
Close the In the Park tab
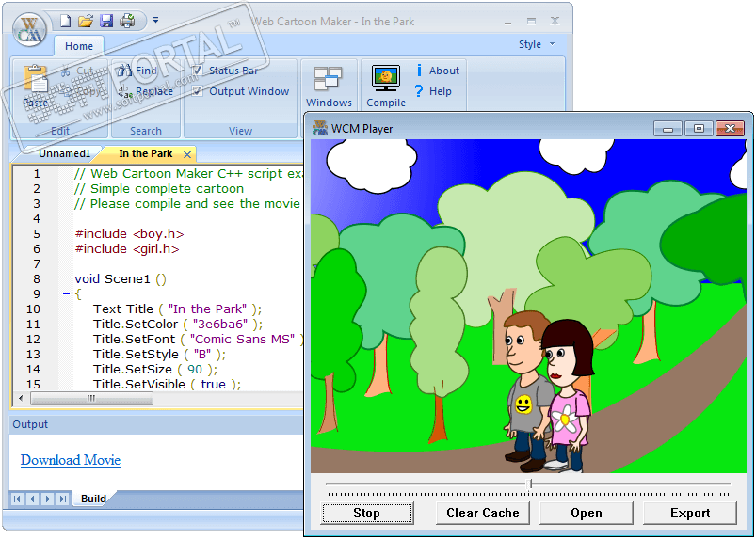pos(187,154)
